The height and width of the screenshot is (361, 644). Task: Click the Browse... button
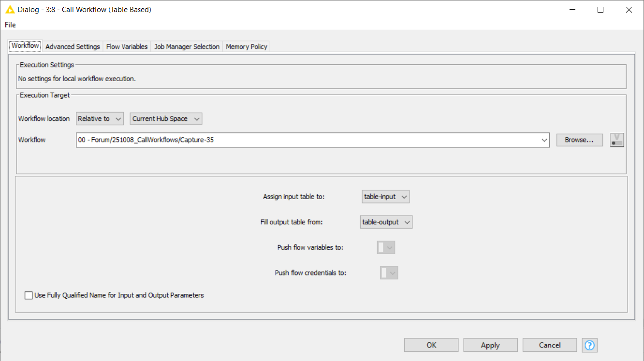coord(579,140)
